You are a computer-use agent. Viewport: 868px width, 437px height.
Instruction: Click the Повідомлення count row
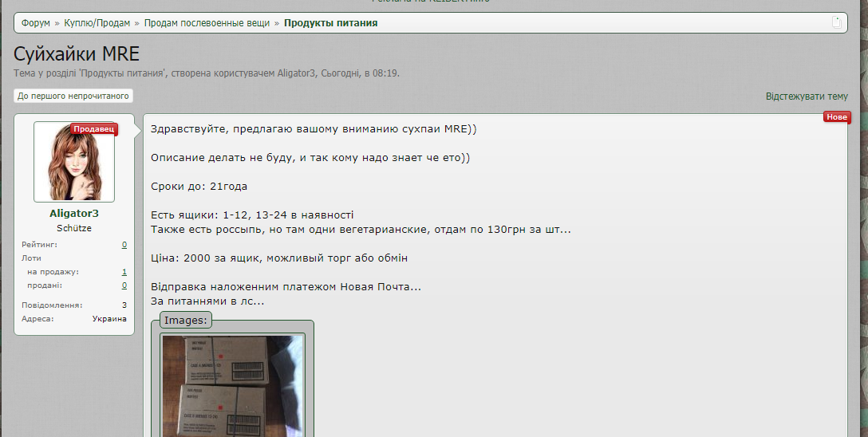pos(74,305)
